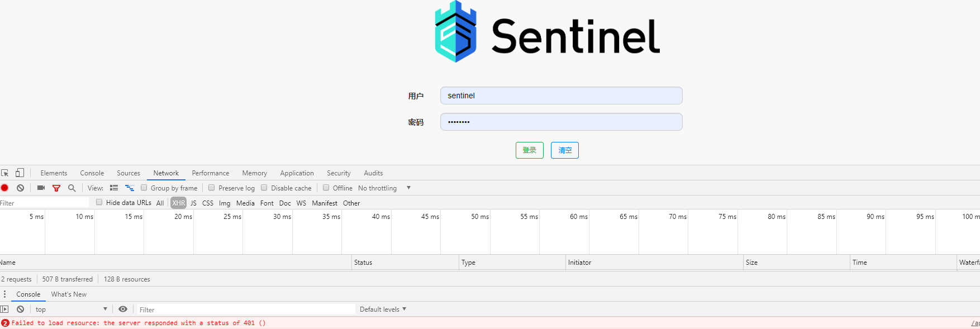Clear console icon in drawer

pyautogui.click(x=20, y=309)
